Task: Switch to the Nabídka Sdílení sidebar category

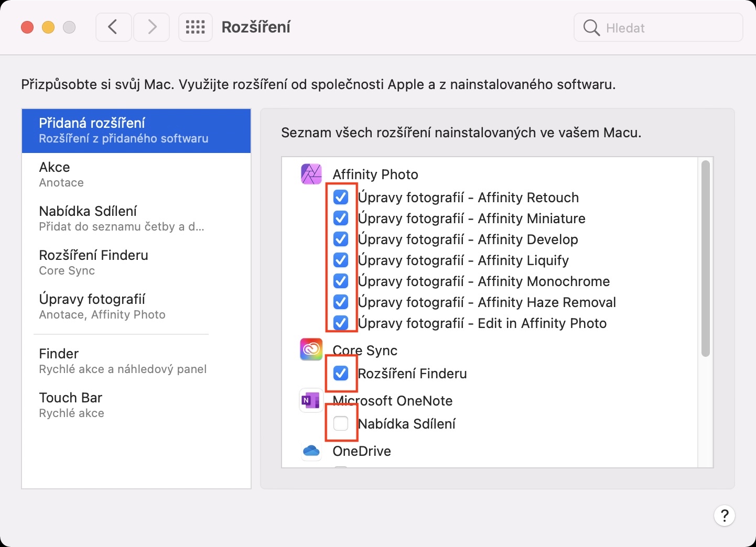Action: tap(136, 218)
